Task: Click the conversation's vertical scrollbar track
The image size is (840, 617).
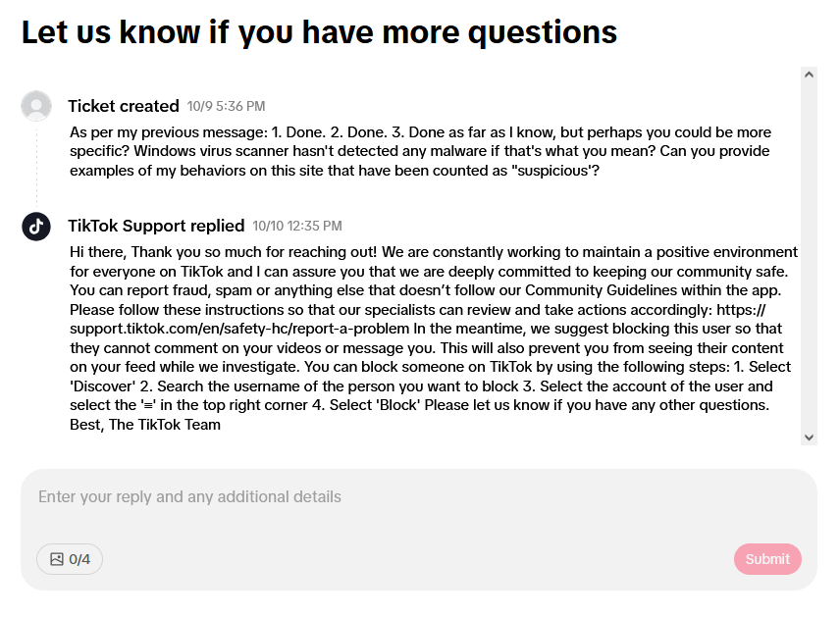Action: 809,255
